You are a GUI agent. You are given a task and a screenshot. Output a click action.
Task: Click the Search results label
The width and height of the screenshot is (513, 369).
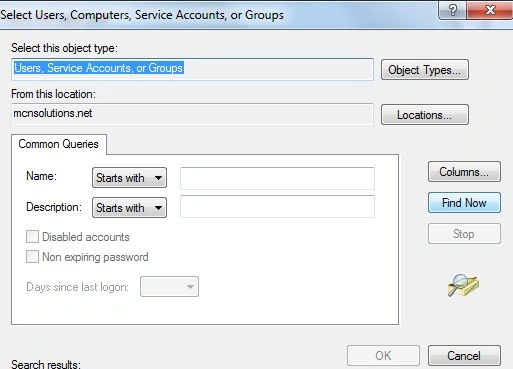click(46, 364)
